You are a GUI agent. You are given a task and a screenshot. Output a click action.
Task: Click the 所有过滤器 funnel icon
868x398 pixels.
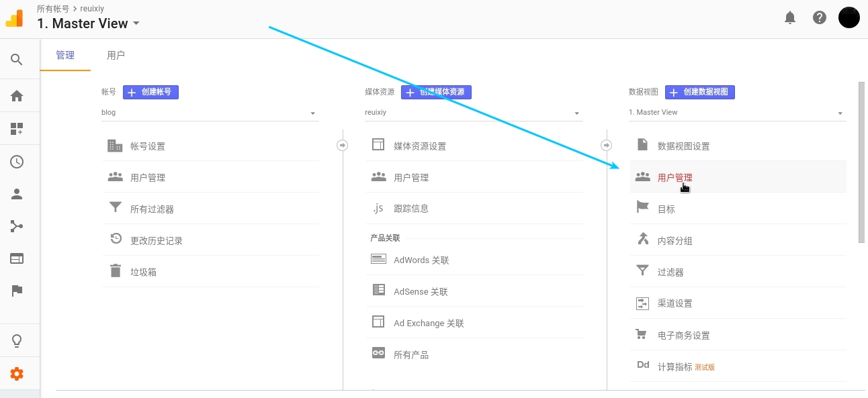click(x=115, y=208)
